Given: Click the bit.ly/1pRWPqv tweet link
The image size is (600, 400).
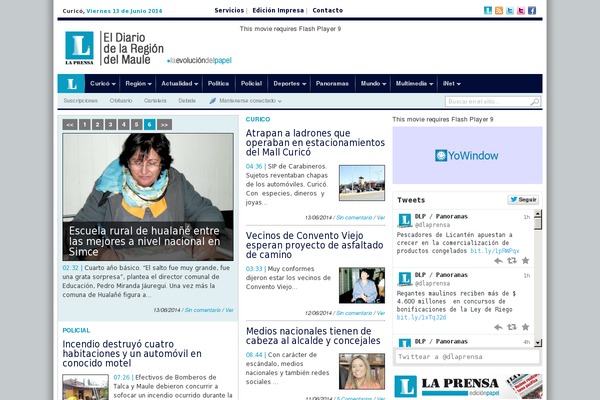Looking at the screenshot, I should 494,251.
